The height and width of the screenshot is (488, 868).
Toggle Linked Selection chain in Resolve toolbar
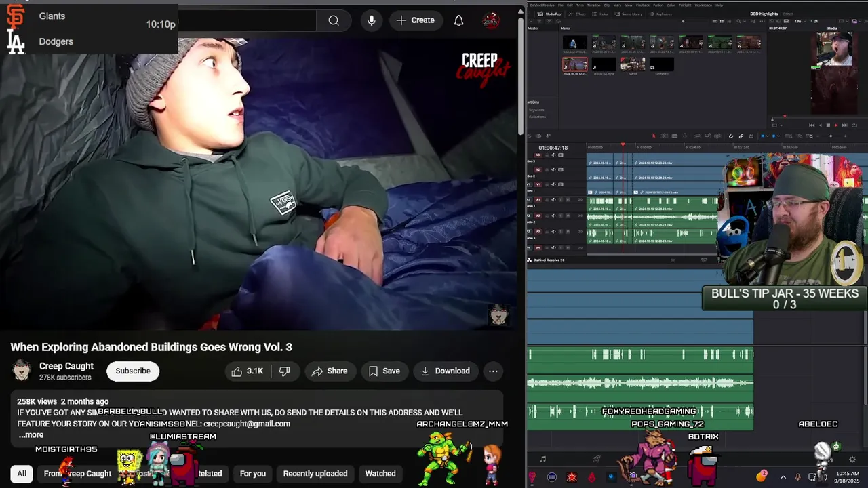[x=741, y=136]
